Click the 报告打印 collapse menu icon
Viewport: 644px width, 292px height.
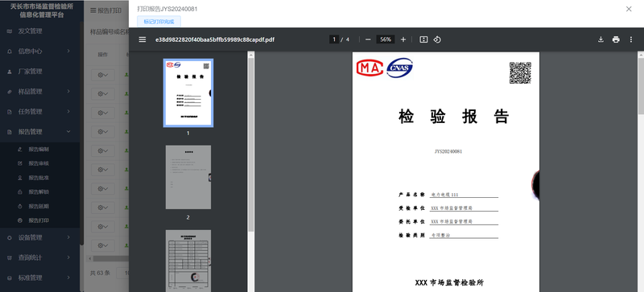(93, 10)
